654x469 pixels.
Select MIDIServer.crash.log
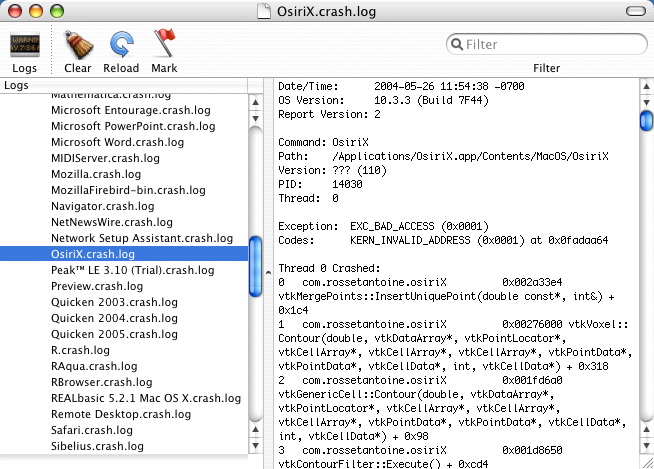coord(105,158)
